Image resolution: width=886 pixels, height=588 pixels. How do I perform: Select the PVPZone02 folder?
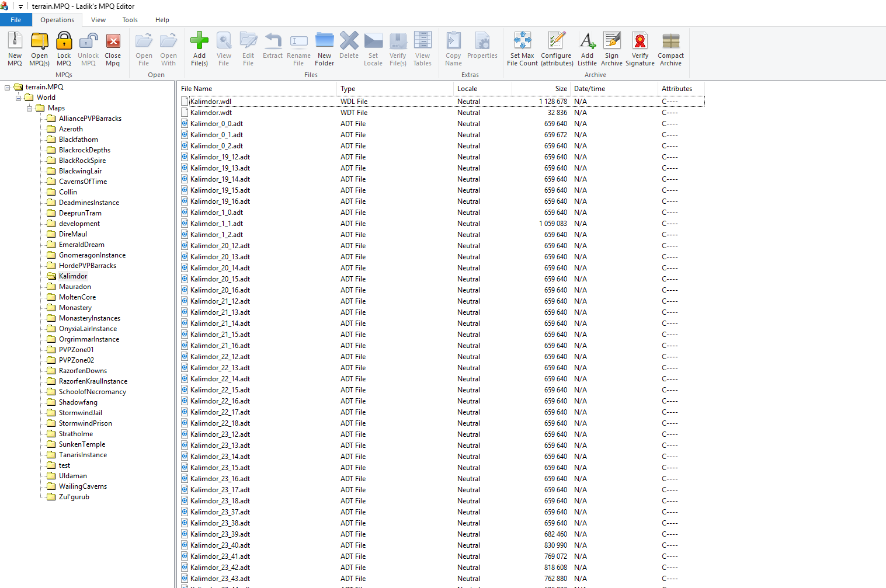pos(76,360)
